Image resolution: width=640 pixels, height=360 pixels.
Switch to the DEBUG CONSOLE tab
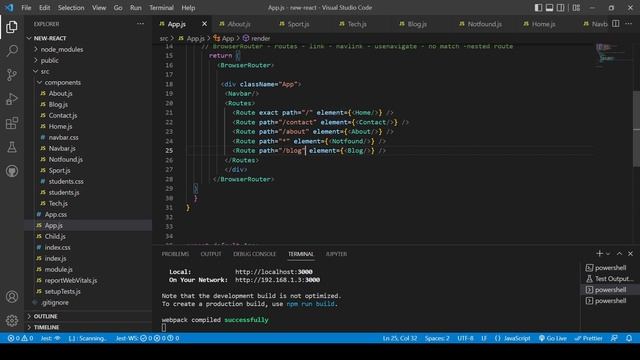[x=254, y=254]
